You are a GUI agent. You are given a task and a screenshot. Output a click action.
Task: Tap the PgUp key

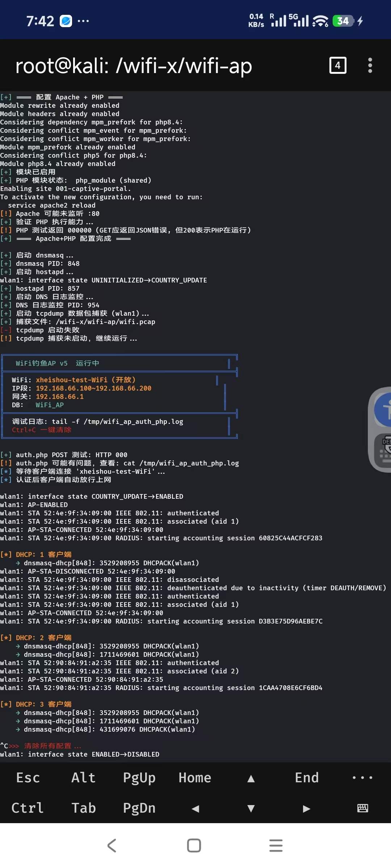(139, 778)
